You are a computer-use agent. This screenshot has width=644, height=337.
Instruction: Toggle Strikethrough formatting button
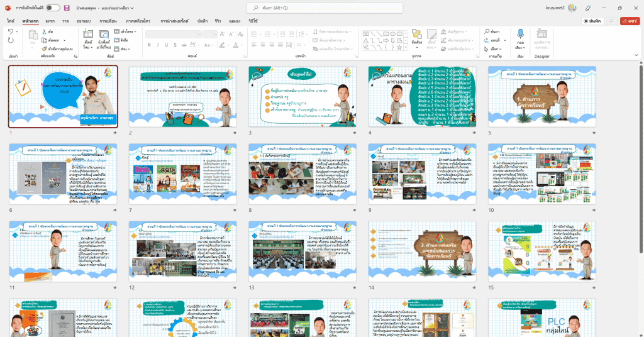(183, 45)
